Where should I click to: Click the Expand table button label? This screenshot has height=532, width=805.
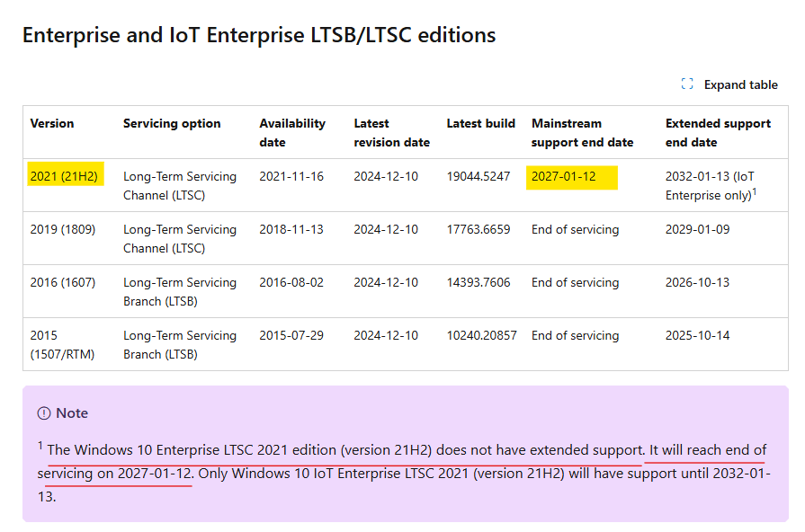[x=740, y=84]
